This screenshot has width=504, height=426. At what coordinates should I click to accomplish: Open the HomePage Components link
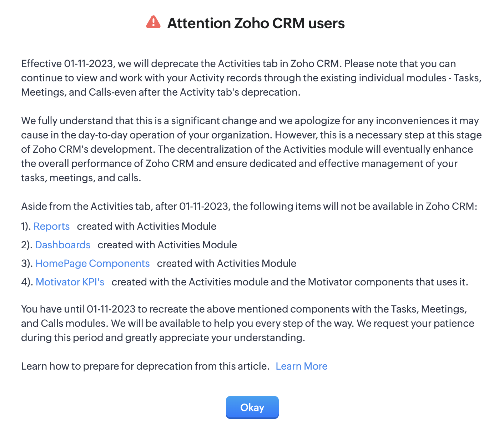coord(92,263)
